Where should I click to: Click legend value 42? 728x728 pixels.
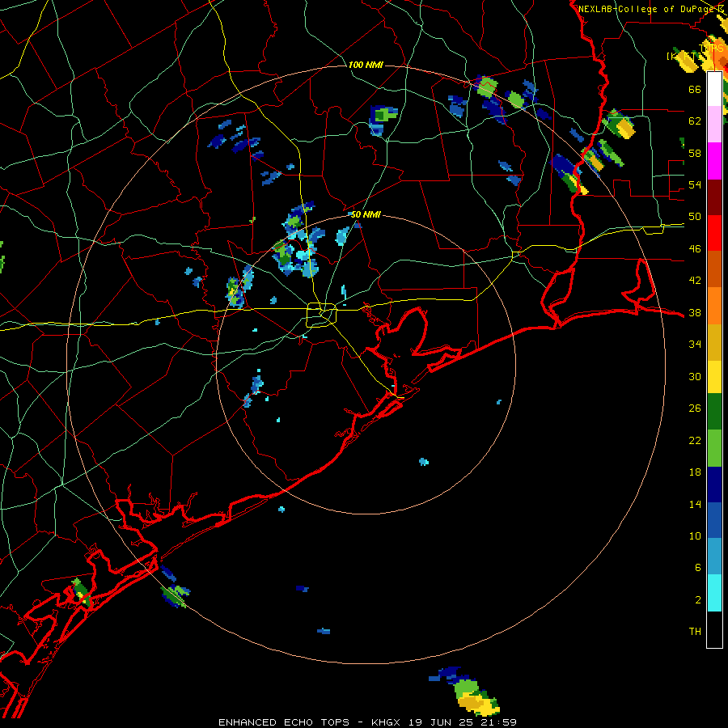pyautogui.click(x=695, y=281)
